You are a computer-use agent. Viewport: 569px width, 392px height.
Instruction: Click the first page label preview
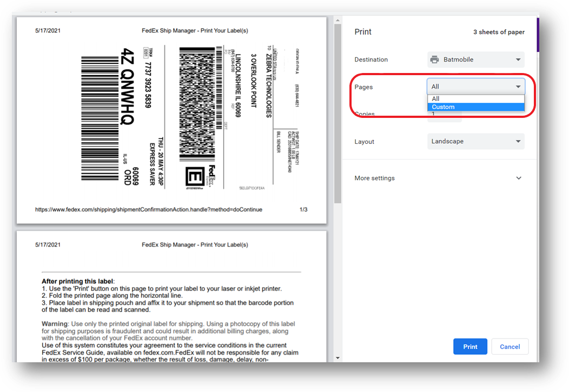(171, 120)
